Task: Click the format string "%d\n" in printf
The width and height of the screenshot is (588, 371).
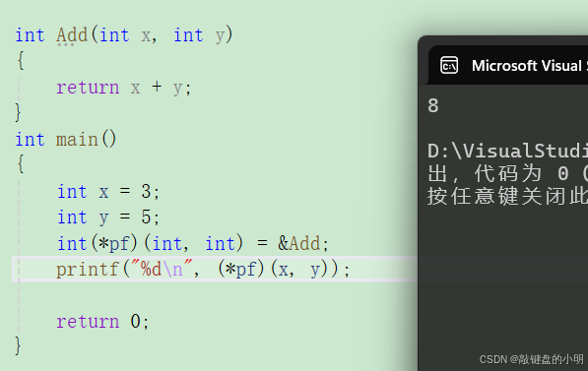Action: click(161, 269)
